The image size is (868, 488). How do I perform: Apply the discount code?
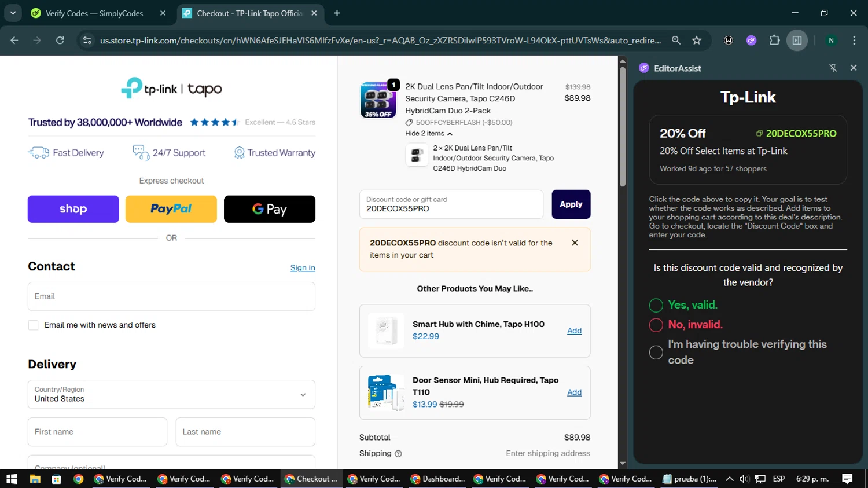(571, 204)
